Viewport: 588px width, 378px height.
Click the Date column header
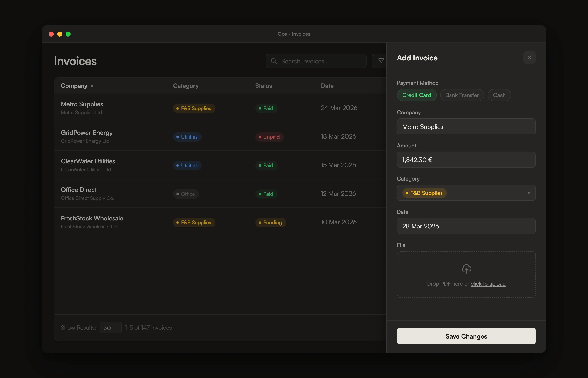(x=327, y=86)
